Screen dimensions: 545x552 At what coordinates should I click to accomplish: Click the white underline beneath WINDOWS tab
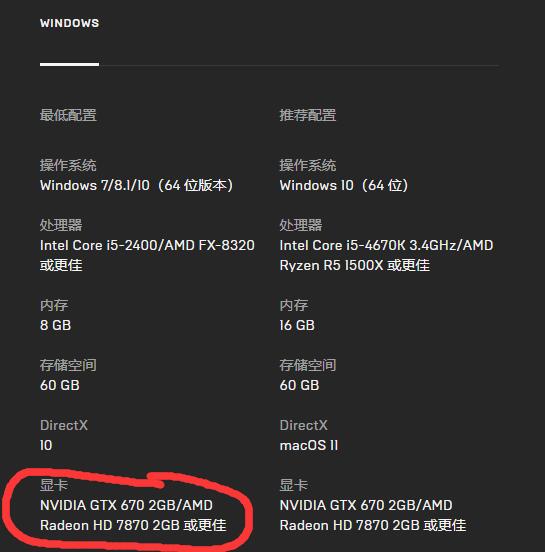69,64
